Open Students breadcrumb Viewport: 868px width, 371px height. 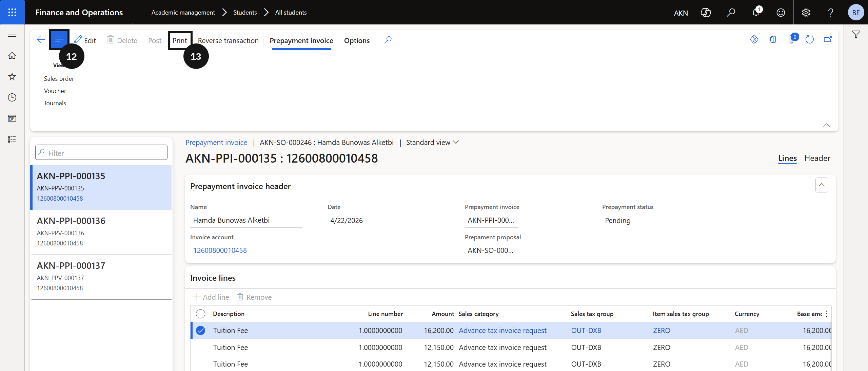pos(245,13)
